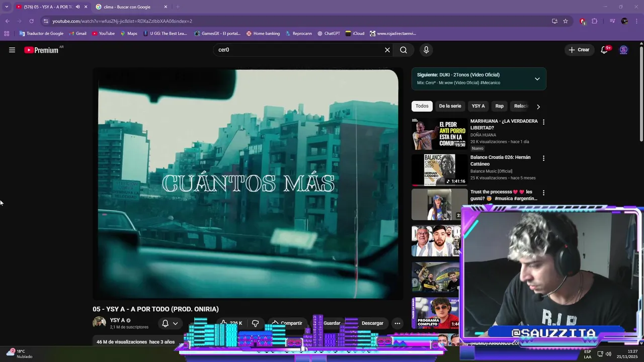Open the YouTube guide hamburger menu
This screenshot has width=644, height=362.
[12, 50]
